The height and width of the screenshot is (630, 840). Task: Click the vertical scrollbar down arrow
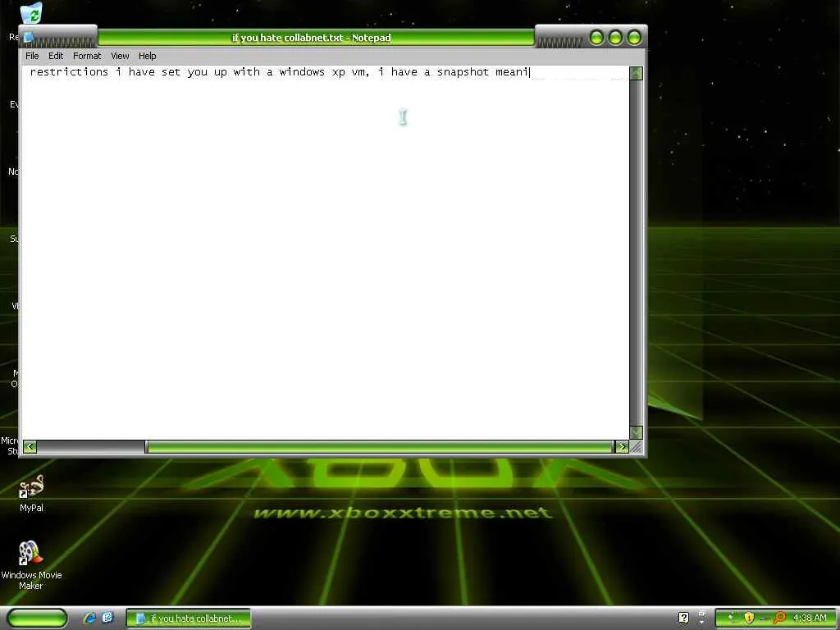click(x=636, y=431)
